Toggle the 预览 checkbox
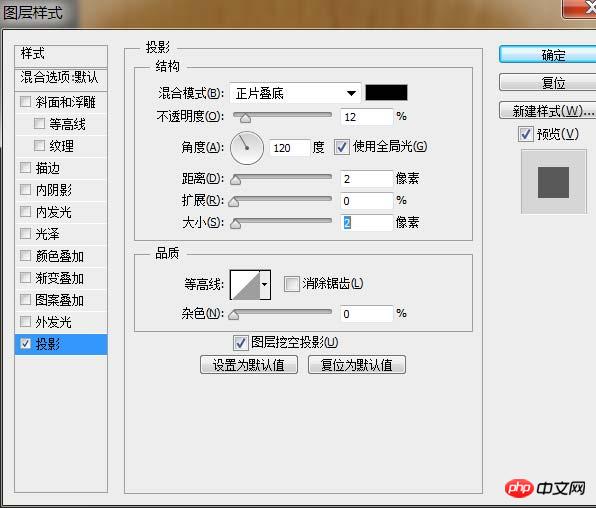The image size is (596, 508). 526,134
